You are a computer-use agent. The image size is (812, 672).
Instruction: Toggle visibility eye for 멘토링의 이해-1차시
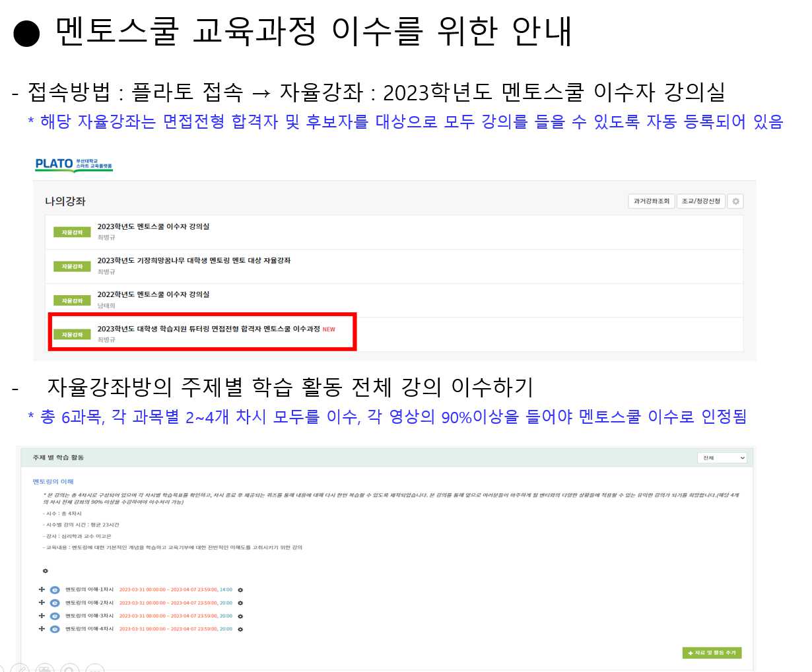click(55, 590)
